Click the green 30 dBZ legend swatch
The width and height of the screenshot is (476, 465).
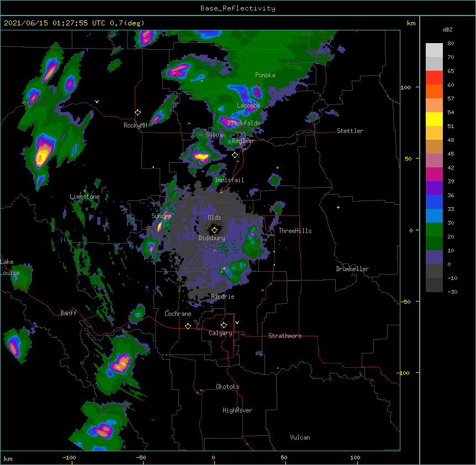[434, 230]
